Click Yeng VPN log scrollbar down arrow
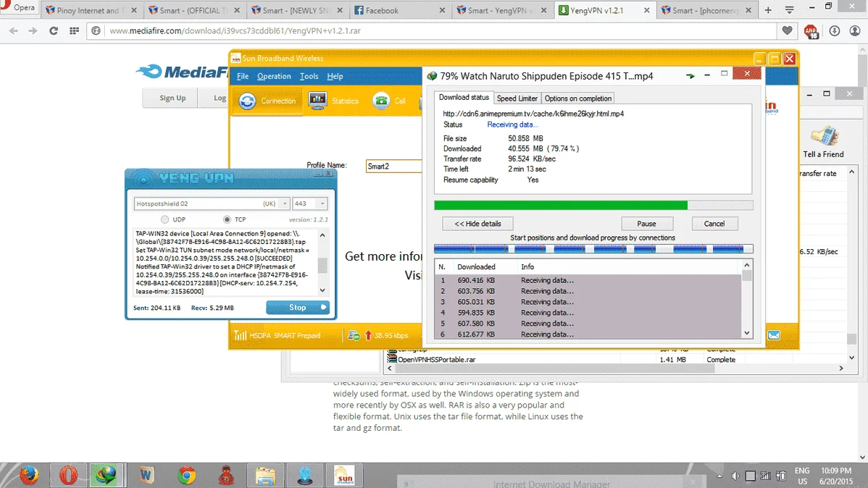This screenshot has width=868, height=488. click(322, 290)
